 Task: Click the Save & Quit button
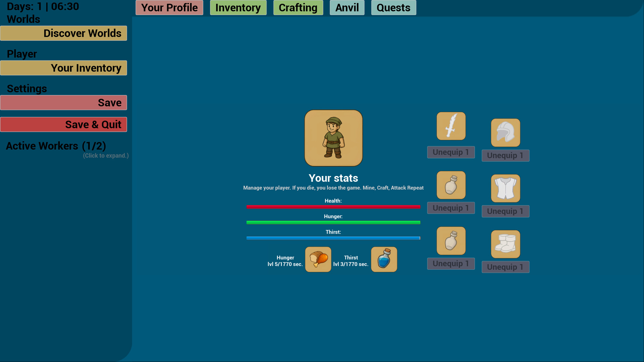coord(64,124)
